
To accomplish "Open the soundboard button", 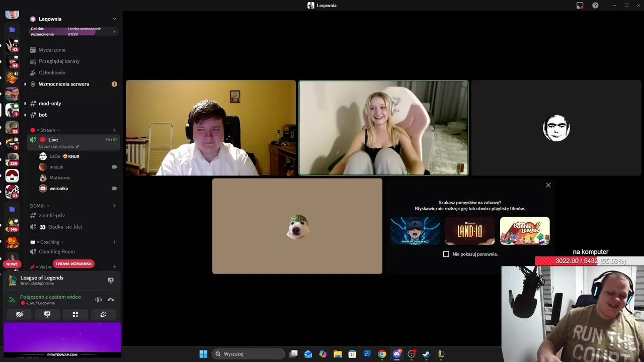I will 103,314.
